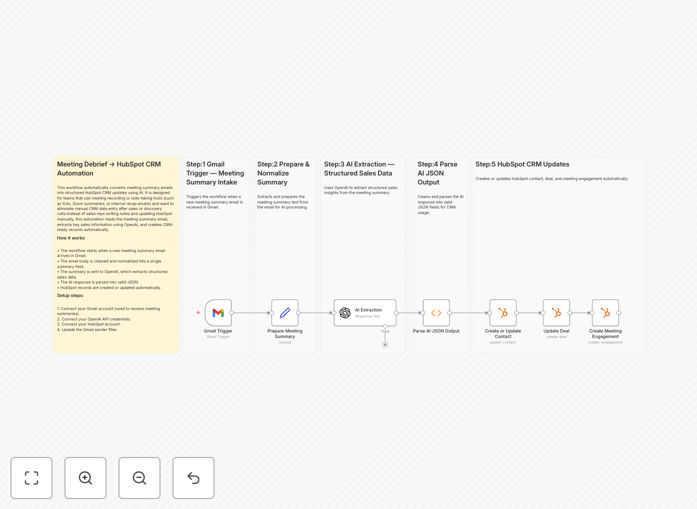Screen dimensions: 697x509
Task: Click the 'Setup steps:' subheading in yellow note
Action: point(70,295)
